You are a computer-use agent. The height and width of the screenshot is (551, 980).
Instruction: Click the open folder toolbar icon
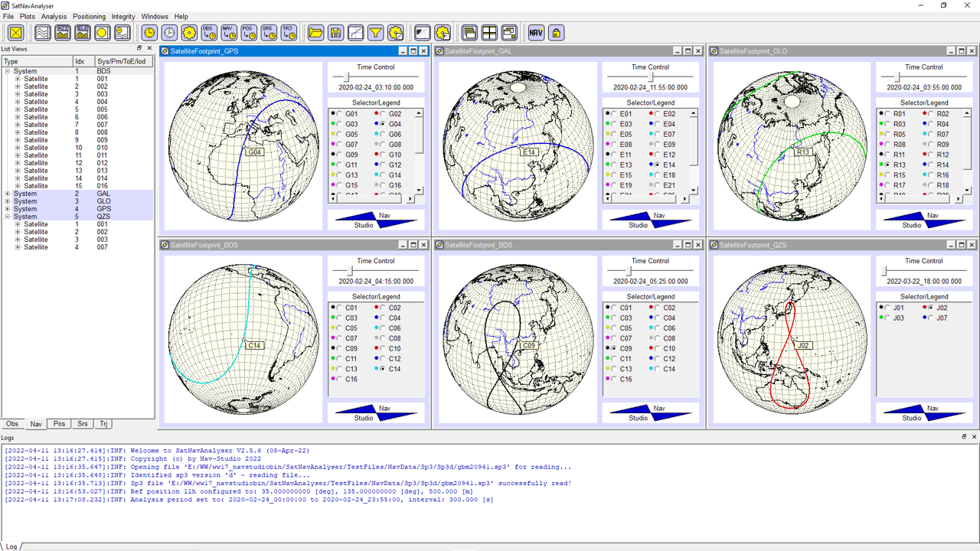315,32
